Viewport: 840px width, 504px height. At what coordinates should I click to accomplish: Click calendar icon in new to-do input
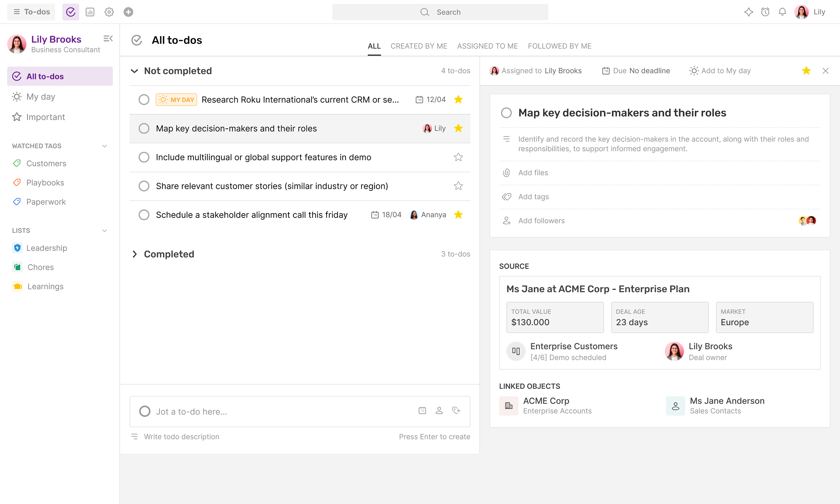coord(422,411)
